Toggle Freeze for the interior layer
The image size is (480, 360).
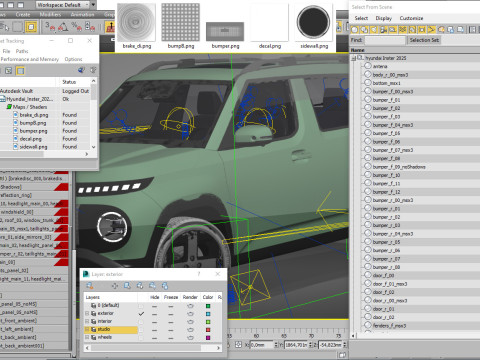coord(171,322)
